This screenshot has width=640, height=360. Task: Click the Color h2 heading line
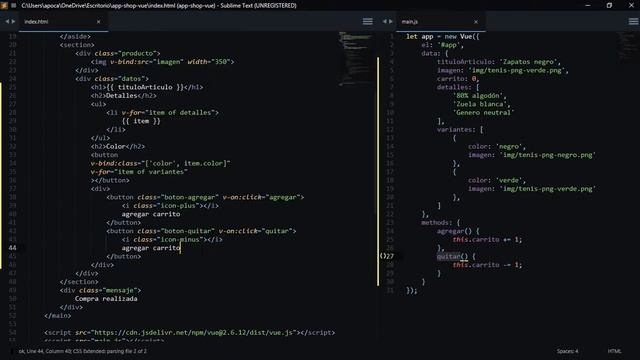tap(118, 147)
